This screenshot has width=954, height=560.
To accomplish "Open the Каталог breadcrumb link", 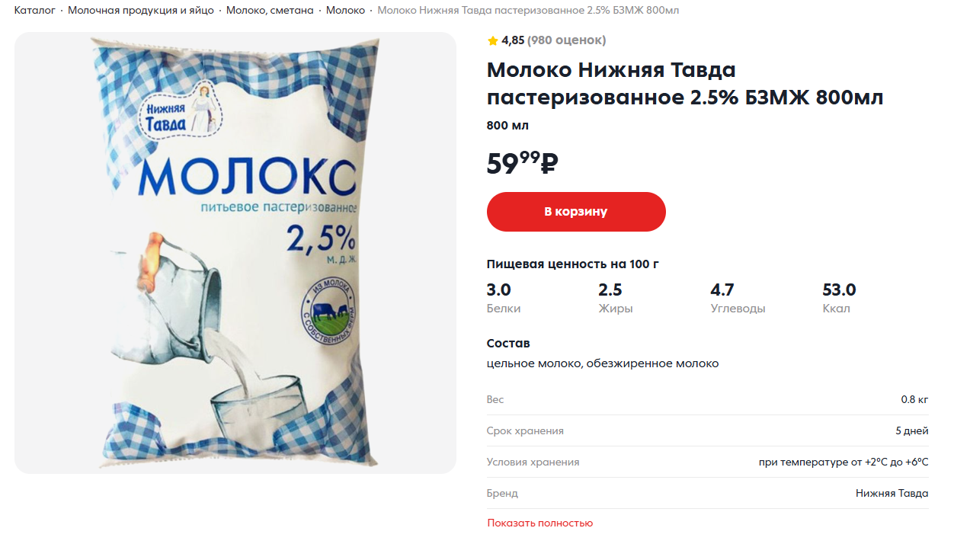I will pyautogui.click(x=35, y=11).
